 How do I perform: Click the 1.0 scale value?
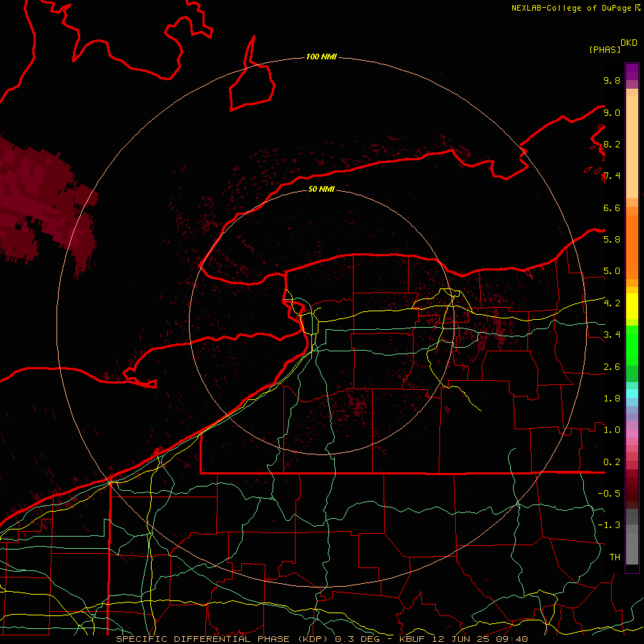click(612, 430)
